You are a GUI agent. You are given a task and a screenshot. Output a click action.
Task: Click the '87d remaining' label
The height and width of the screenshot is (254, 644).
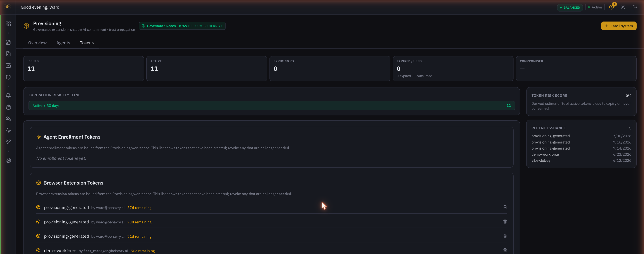pos(139,208)
